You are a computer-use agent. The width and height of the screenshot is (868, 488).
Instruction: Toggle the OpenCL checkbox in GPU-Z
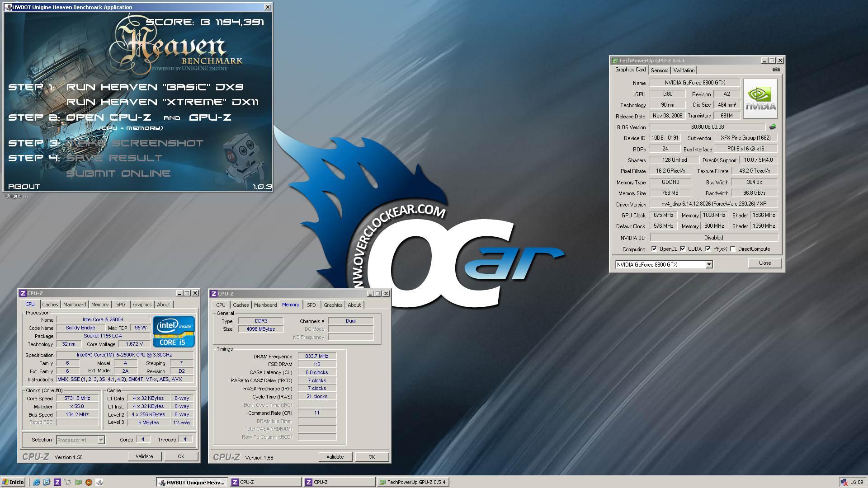(654, 249)
